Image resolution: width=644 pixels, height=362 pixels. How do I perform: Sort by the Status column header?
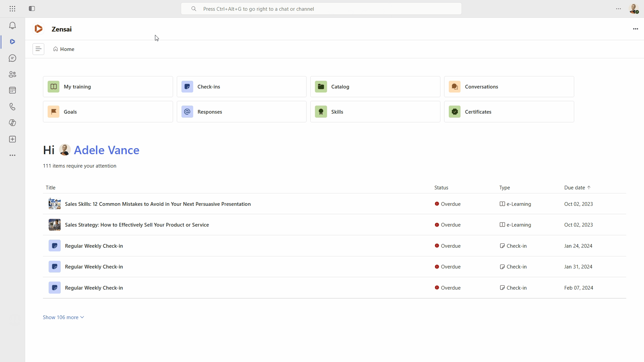click(441, 188)
